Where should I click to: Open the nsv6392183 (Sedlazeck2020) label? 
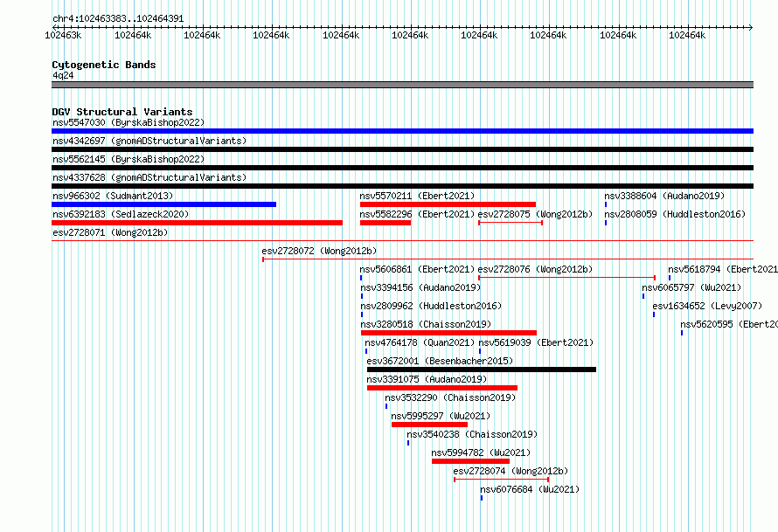(x=121, y=214)
